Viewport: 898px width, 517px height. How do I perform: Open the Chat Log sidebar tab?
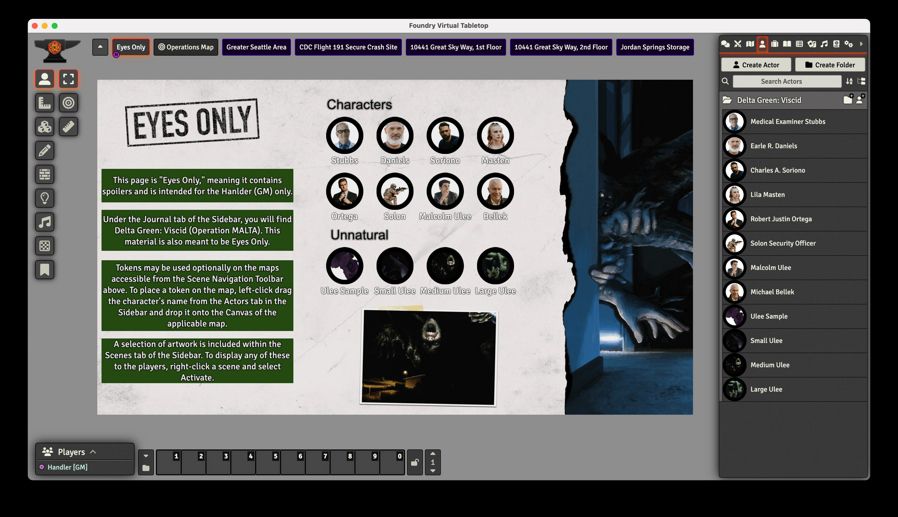pyautogui.click(x=725, y=44)
